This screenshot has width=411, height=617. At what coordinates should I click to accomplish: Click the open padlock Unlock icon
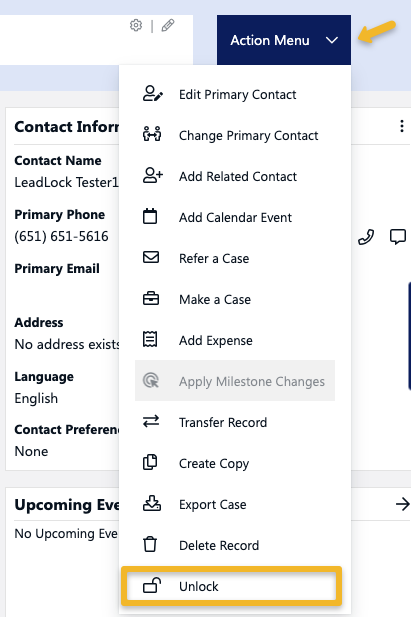pos(152,586)
